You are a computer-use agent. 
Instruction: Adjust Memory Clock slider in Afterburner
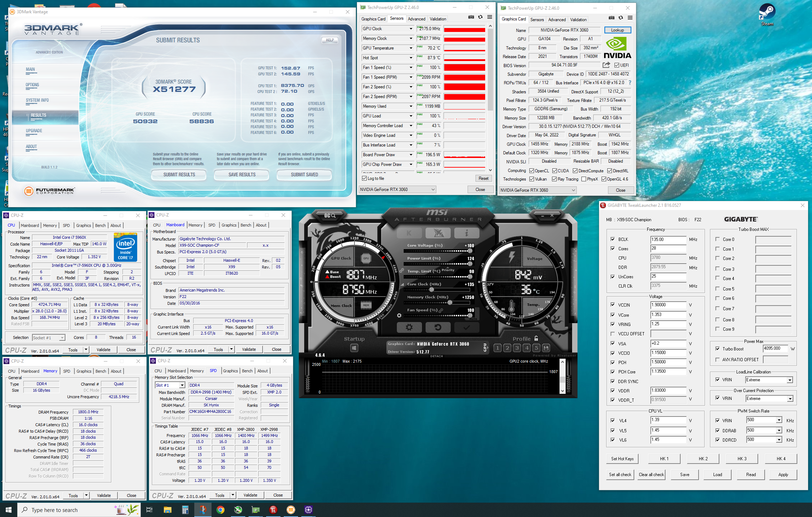pyautogui.click(x=449, y=302)
